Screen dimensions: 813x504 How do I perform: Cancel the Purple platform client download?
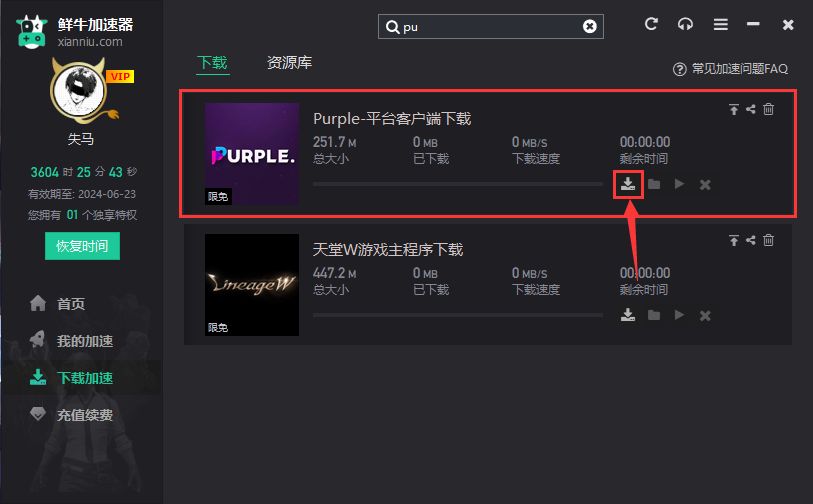pos(705,185)
